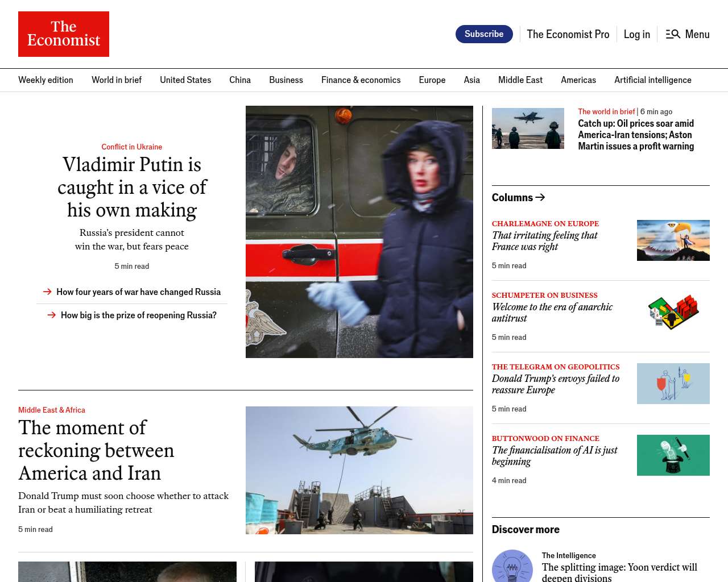Click the 'Discover more' heading

(x=526, y=529)
